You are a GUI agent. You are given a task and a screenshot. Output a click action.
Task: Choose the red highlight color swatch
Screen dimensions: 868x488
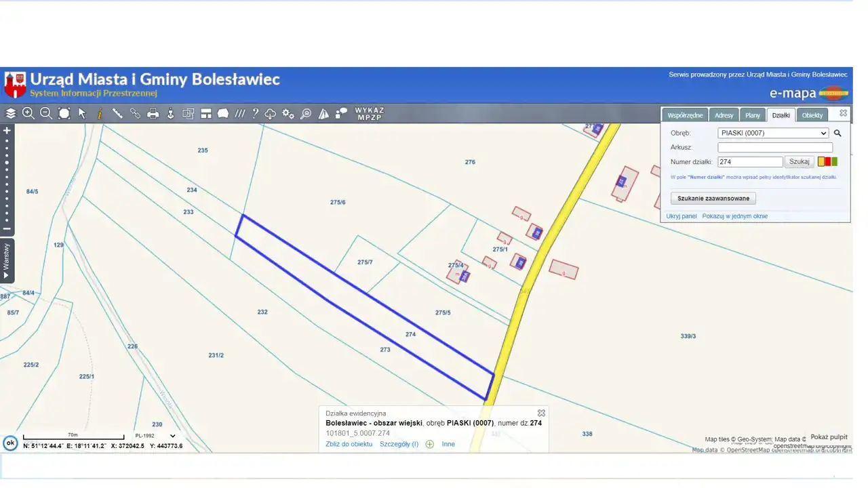click(x=827, y=161)
